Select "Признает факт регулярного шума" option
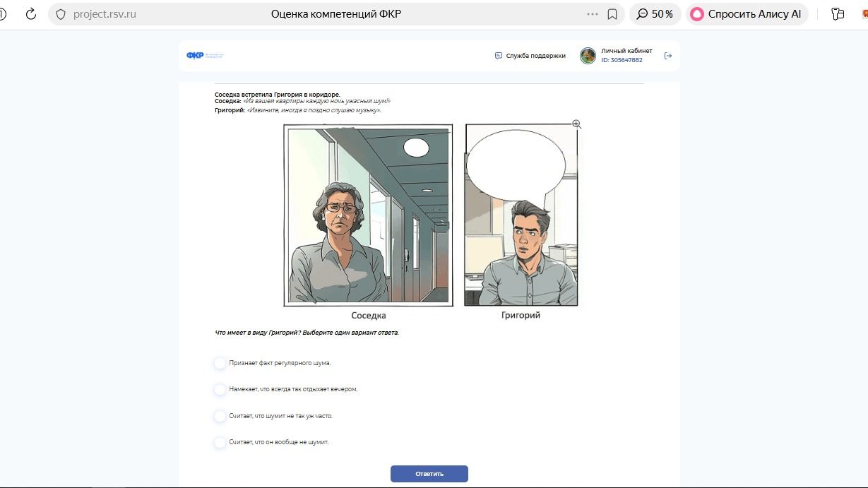The image size is (868, 488). click(273, 363)
